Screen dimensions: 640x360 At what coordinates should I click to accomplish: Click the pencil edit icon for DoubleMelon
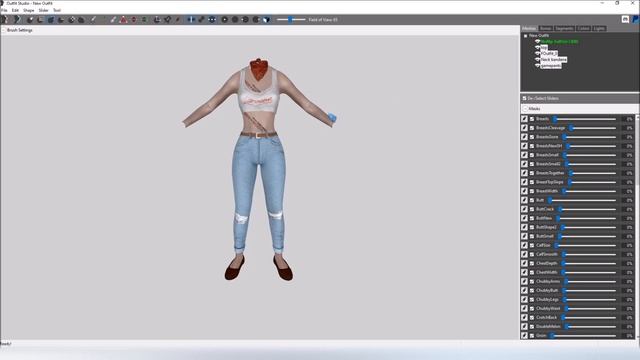[x=524, y=327]
